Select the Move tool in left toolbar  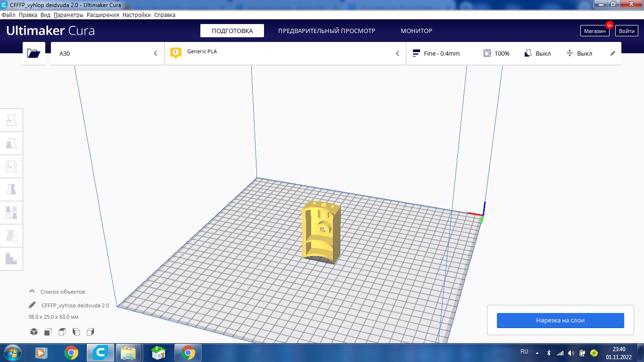coord(11,121)
